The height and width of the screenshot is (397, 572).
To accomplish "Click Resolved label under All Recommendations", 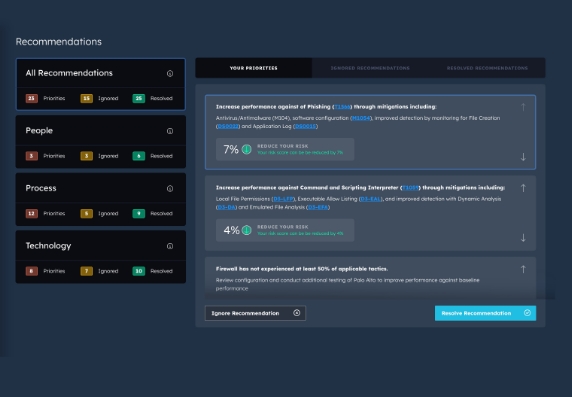I will (x=162, y=98).
